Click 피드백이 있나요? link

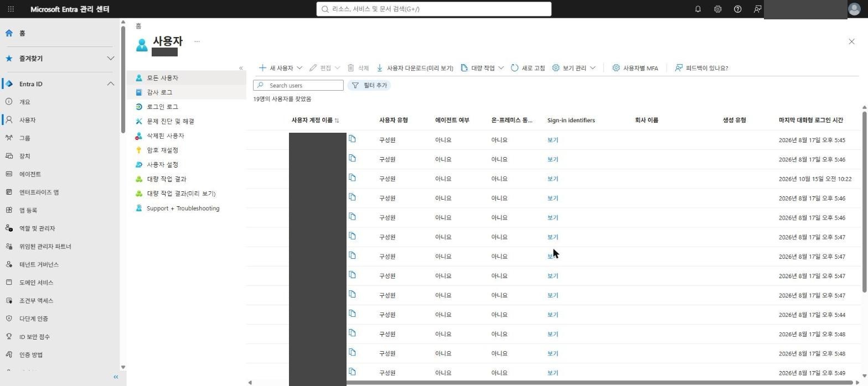pyautogui.click(x=701, y=68)
